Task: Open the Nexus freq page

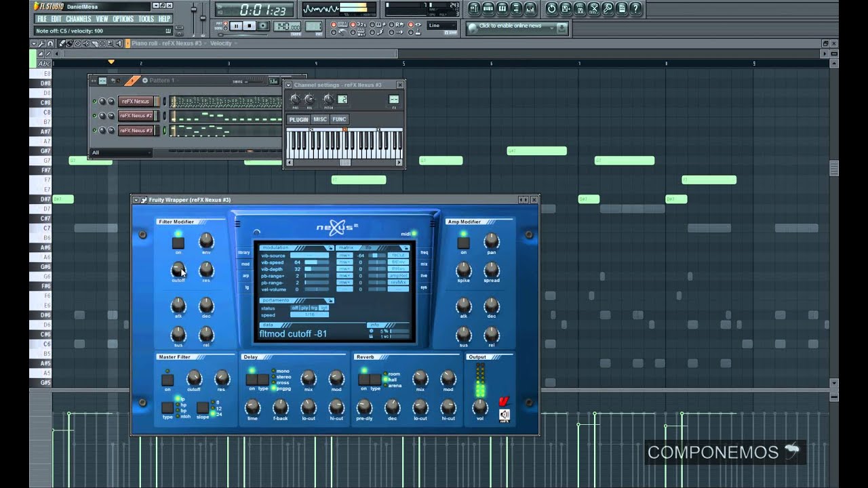Action: [425, 252]
